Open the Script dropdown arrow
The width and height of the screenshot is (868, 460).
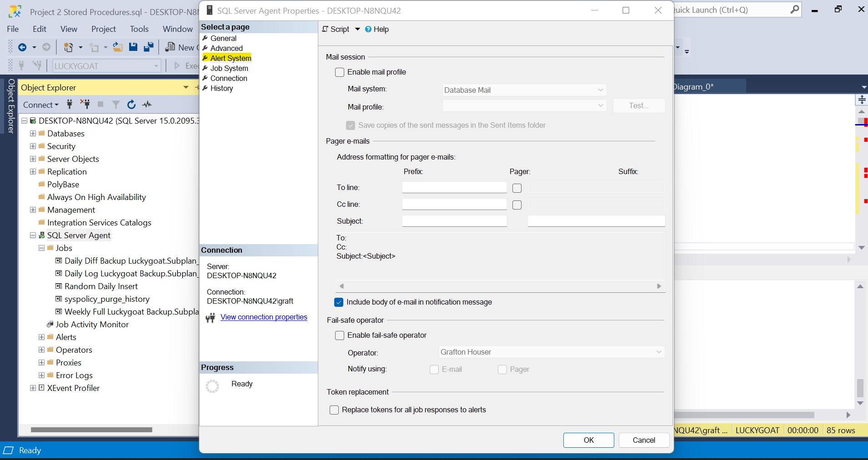coord(357,29)
